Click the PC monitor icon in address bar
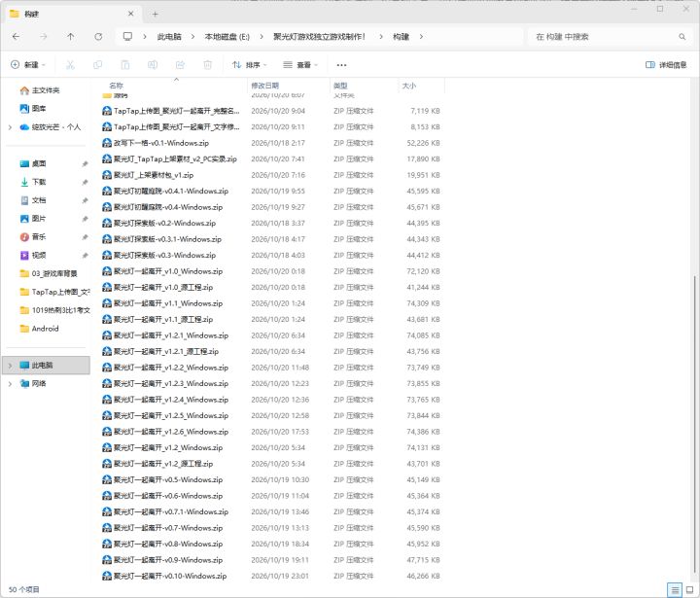 tap(127, 37)
